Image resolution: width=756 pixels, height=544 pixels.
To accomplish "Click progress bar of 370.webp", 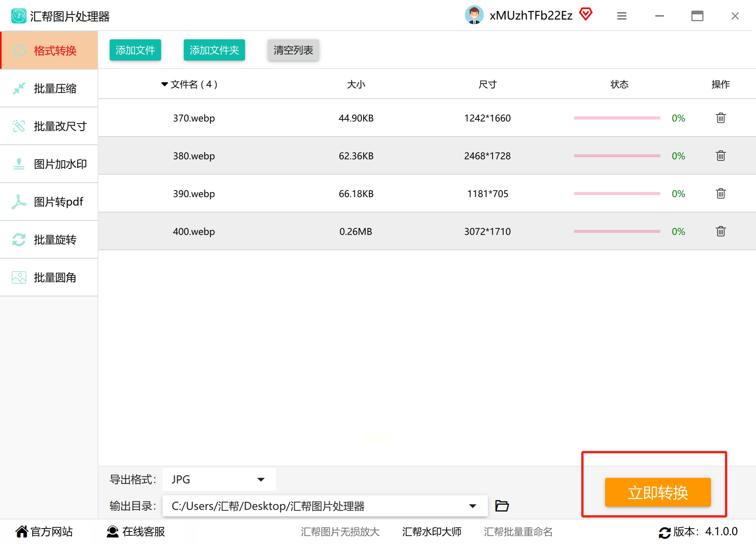I will (x=617, y=118).
